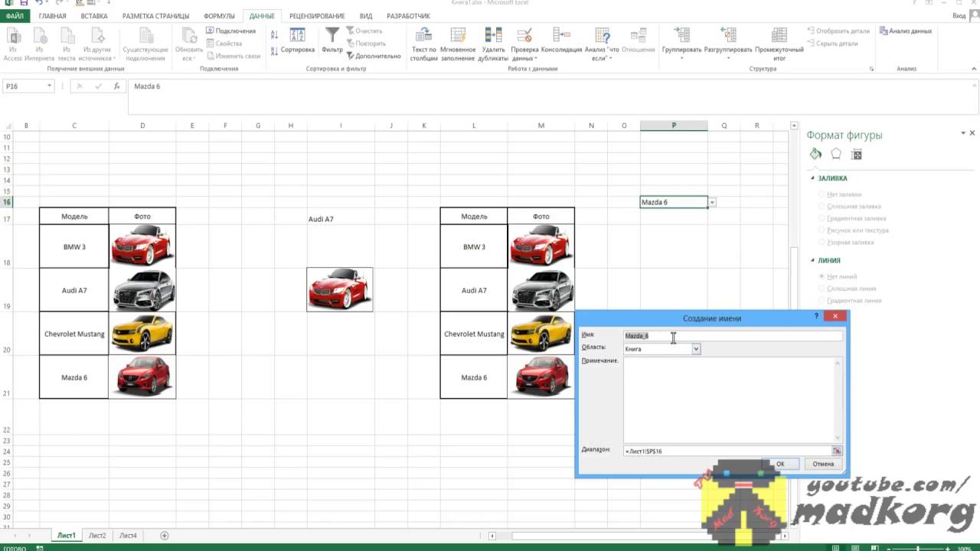Open the Обновить все dropdown

tap(188, 44)
